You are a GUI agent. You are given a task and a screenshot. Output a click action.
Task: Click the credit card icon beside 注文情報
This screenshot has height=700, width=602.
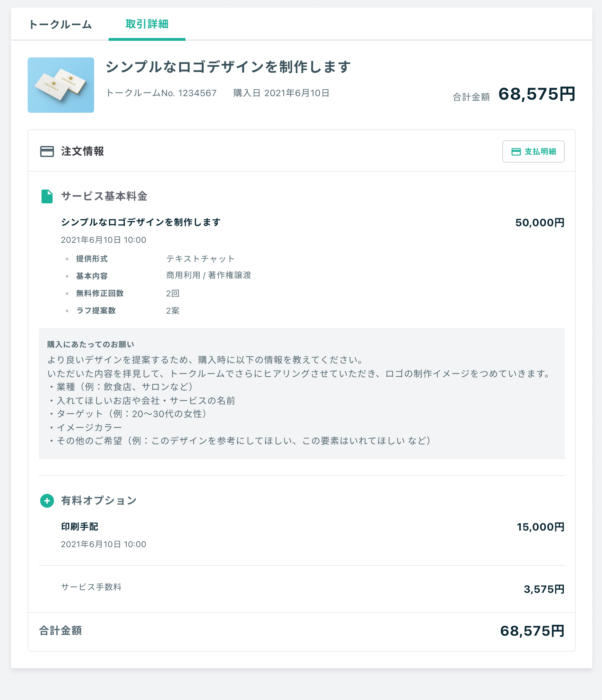[x=47, y=151]
